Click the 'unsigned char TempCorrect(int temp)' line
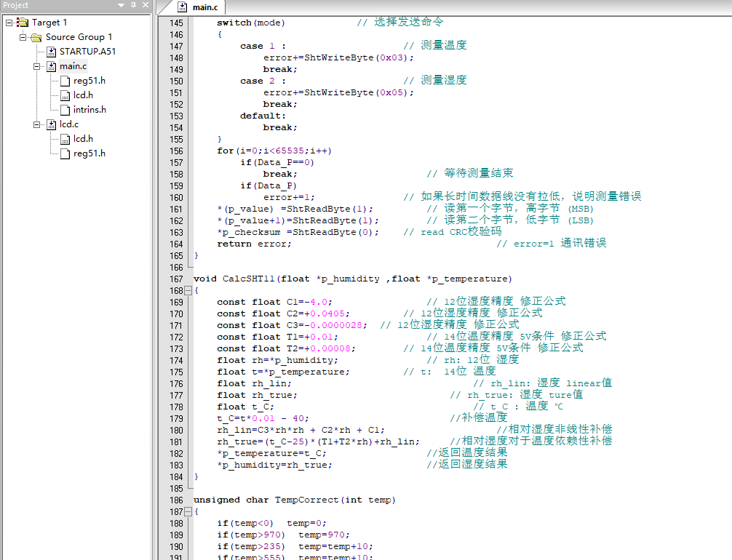 click(x=294, y=500)
